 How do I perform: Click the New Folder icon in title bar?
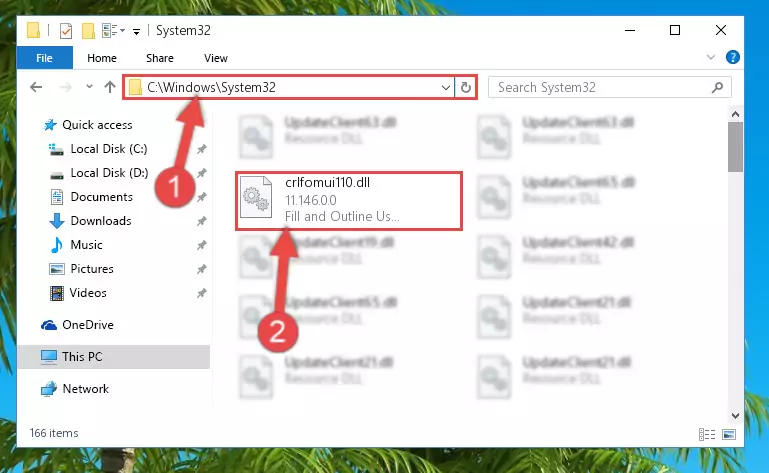pyautogui.click(x=88, y=31)
